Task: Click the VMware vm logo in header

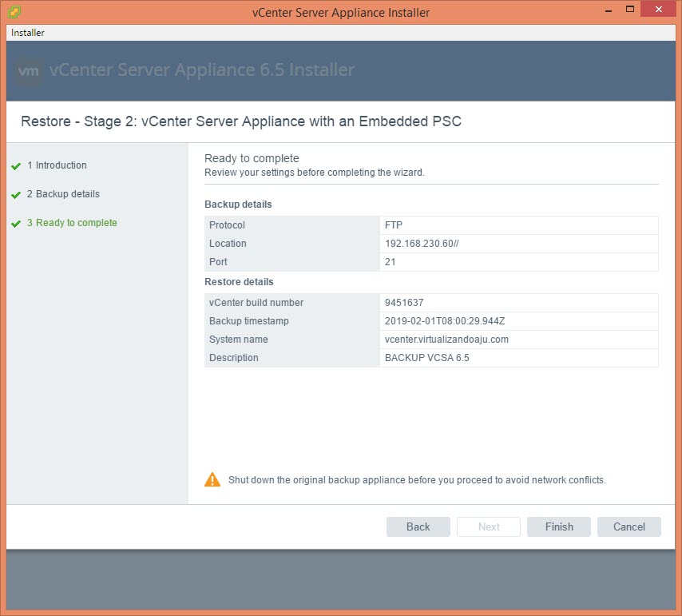Action: [30, 70]
